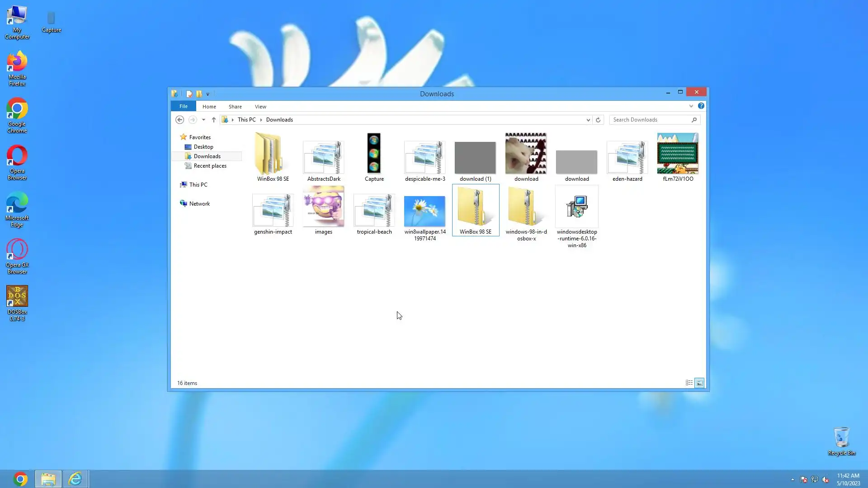Screen dimensions: 868x488
Task: Open the Customize Quick Access Toolbar dropdown
Action: click(208, 94)
